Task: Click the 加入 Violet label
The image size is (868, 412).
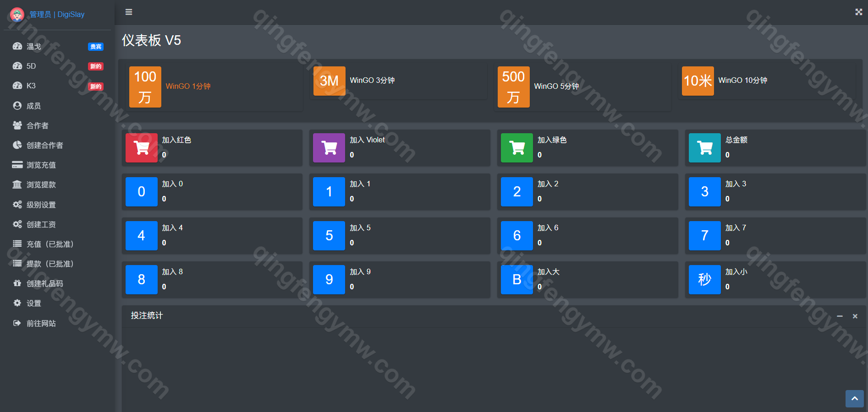Action: click(x=367, y=140)
